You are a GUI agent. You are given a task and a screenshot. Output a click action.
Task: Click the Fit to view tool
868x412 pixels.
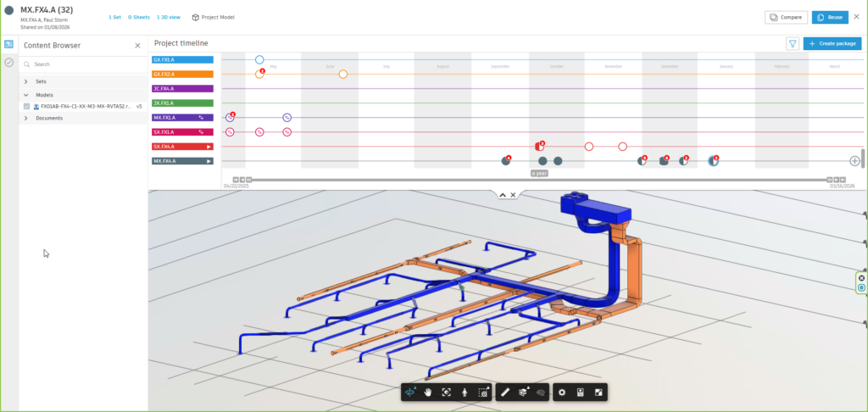446,392
